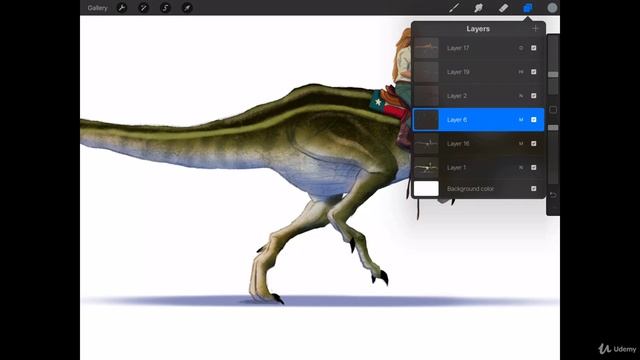Image resolution: width=640 pixels, height=360 pixels.
Task: Open blend mode for Layer 2
Action: [521, 96]
